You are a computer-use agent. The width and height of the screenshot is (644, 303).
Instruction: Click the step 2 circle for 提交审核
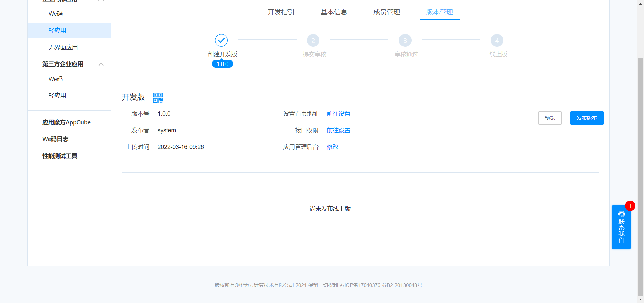(x=313, y=40)
